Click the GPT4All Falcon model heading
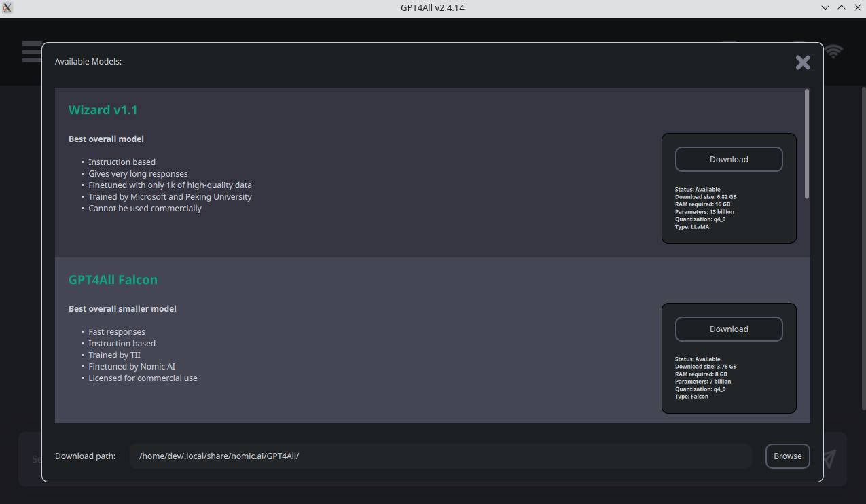 click(113, 279)
